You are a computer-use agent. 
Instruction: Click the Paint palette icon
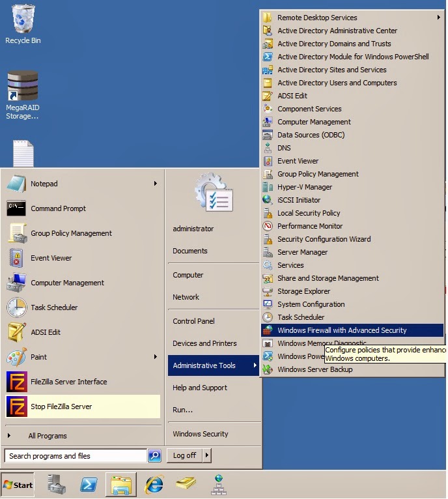(16, 357)
